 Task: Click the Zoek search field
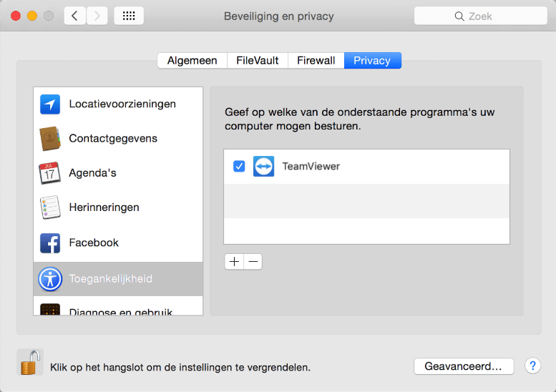[479, 16]
